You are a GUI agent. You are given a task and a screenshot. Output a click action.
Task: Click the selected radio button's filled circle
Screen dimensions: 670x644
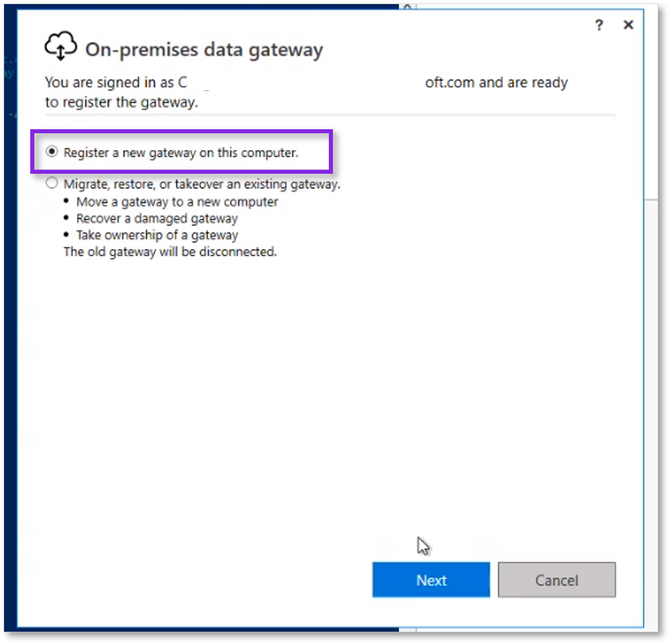52,153
